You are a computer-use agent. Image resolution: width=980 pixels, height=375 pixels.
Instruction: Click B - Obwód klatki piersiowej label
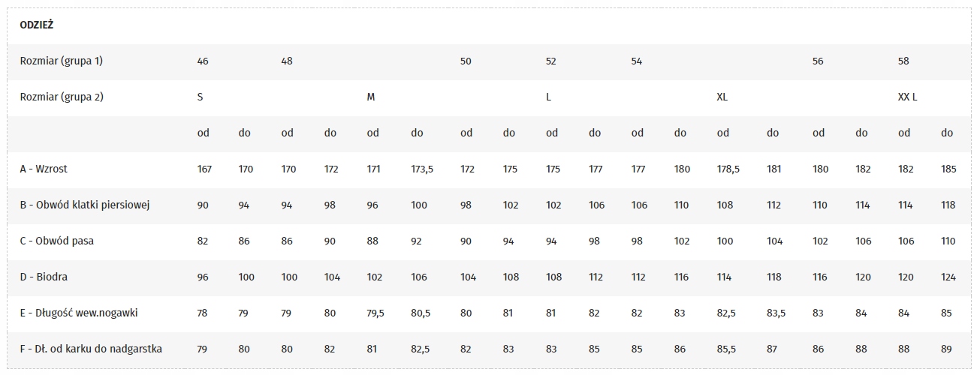click(85, 205)
